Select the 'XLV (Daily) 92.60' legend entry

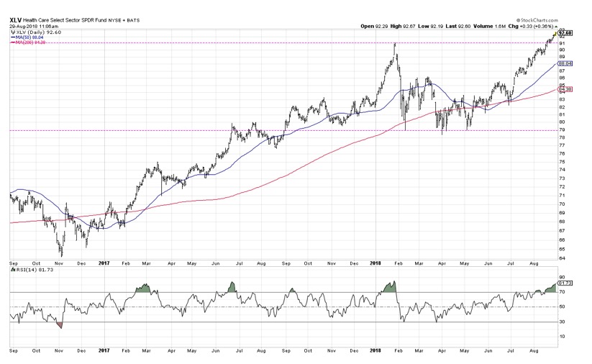(38, 32)
